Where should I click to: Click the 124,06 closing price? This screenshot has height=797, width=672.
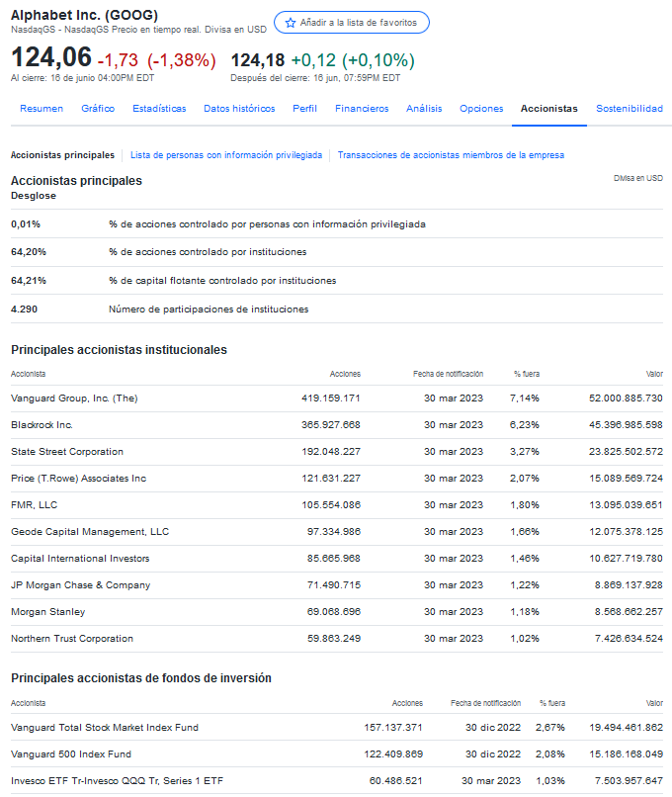point(51,57)
